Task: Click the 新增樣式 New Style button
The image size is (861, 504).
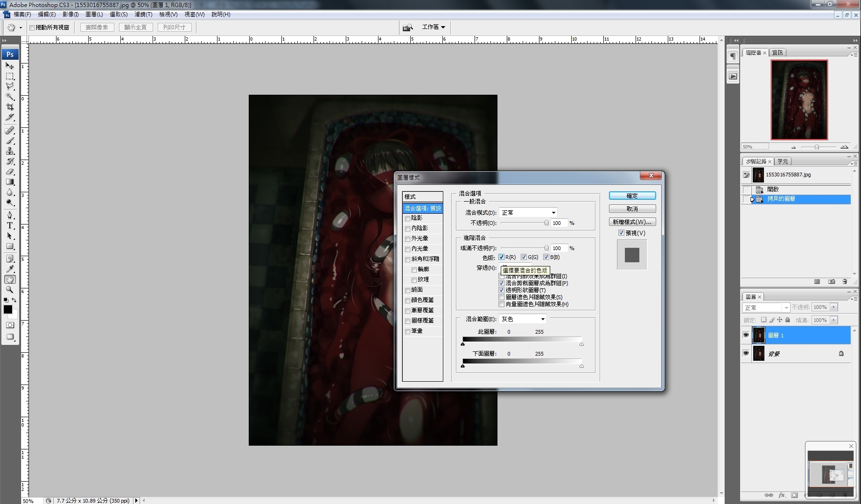Action: [632, 222]
